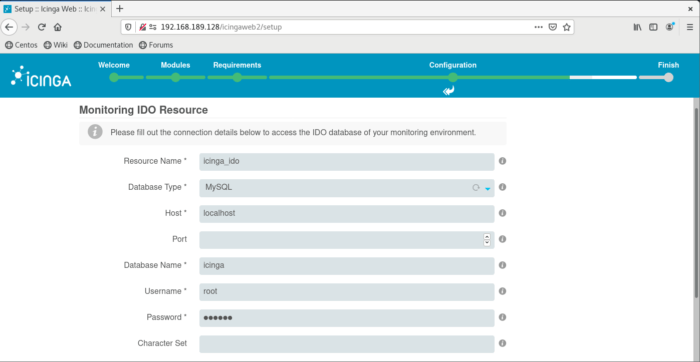Show info for Password field
Image resolution: width=700 pixels, height=362 pixels.
(502, 317)
